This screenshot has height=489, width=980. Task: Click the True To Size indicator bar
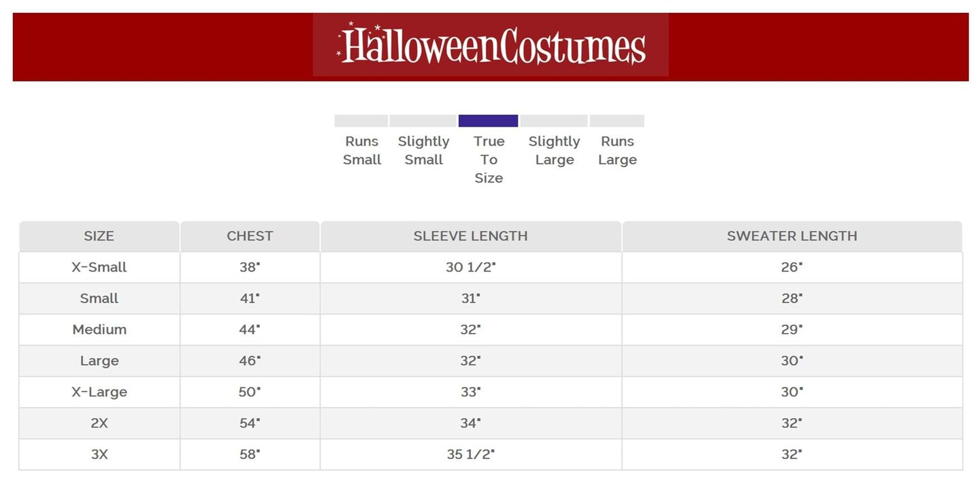488,121
